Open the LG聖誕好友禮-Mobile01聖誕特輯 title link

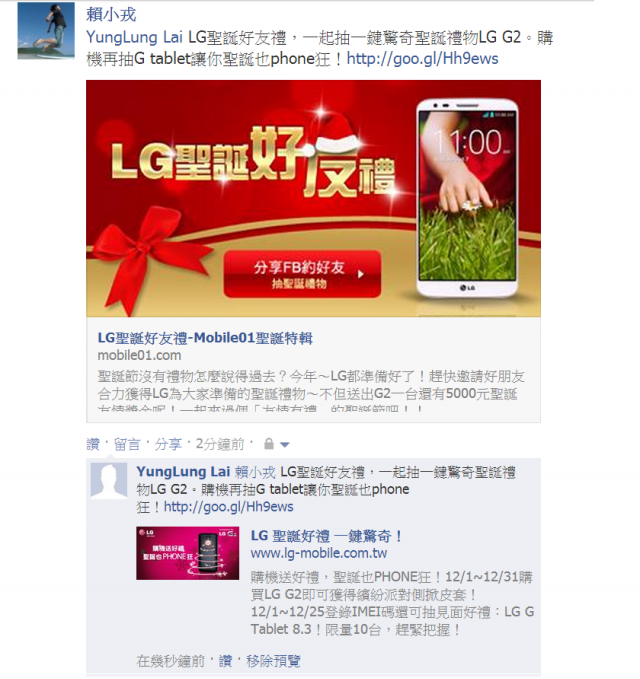(205, 338)
